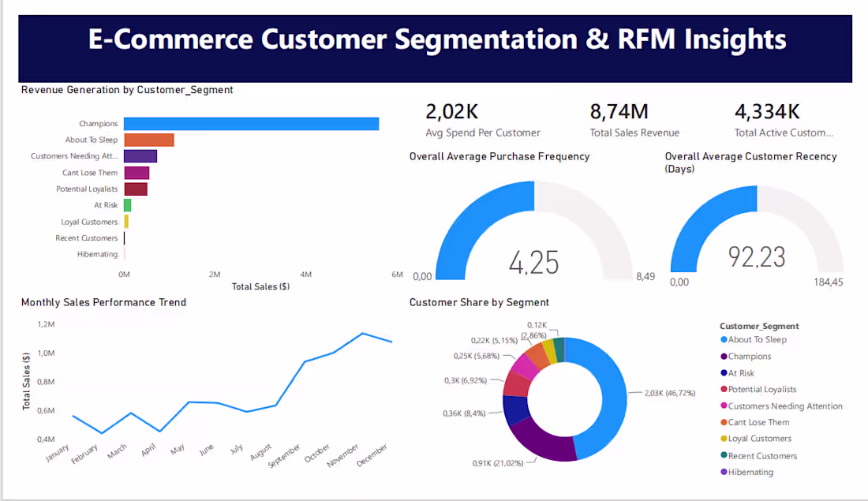
Task: Click the Champions legend color dot
Action: pos(724,356)
